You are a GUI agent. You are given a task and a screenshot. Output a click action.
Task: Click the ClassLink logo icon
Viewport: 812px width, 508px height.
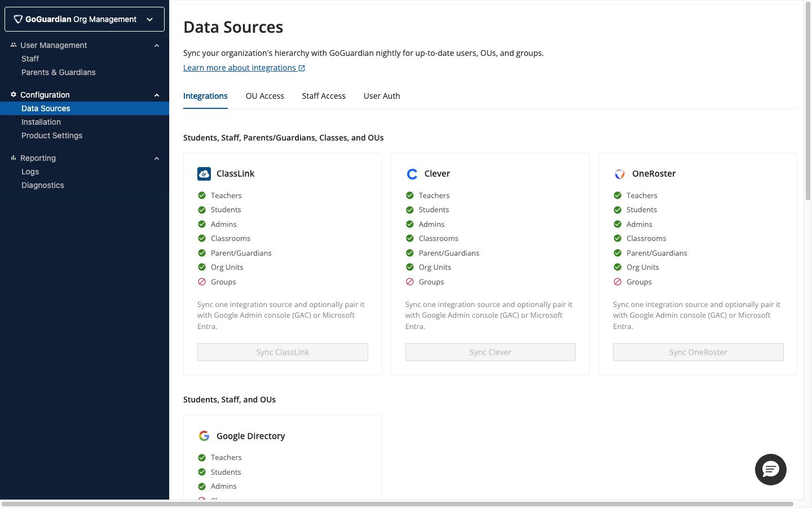click(x=204, y=174)
